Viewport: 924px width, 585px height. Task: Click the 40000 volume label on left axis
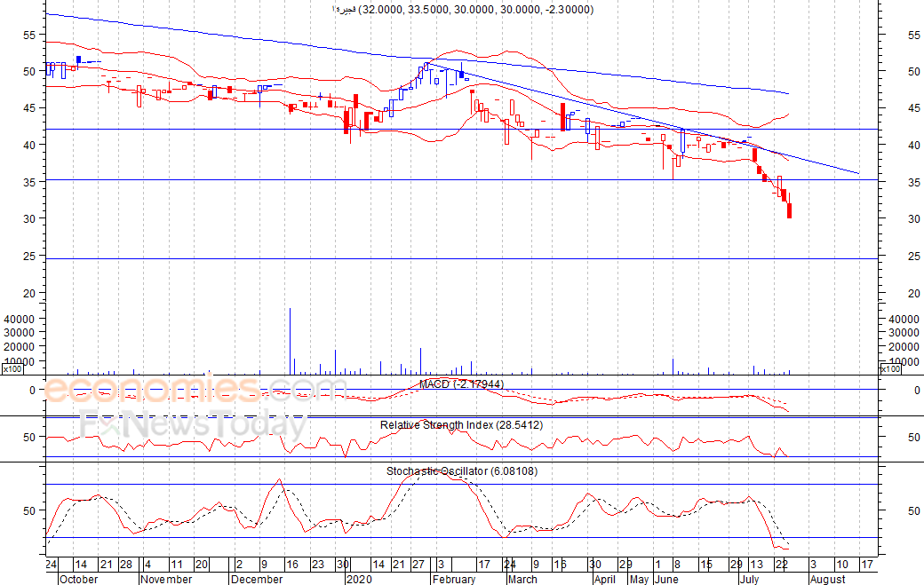pyautogui.click(x=19, y=319)
